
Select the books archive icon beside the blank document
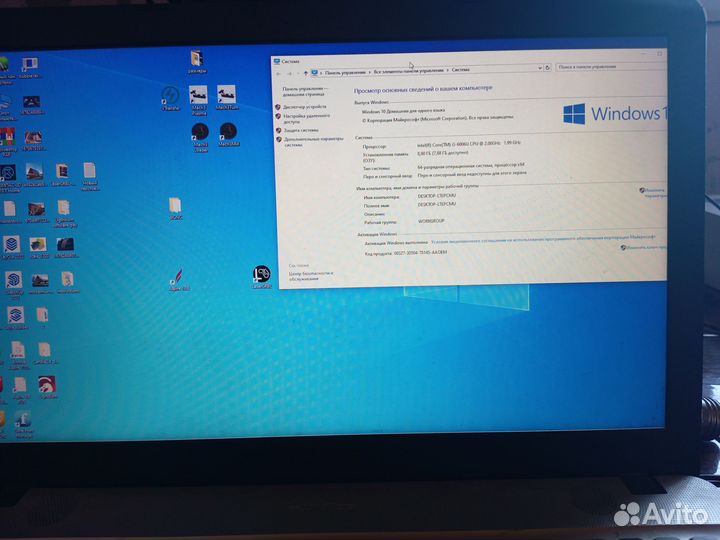tap(62, 174)
